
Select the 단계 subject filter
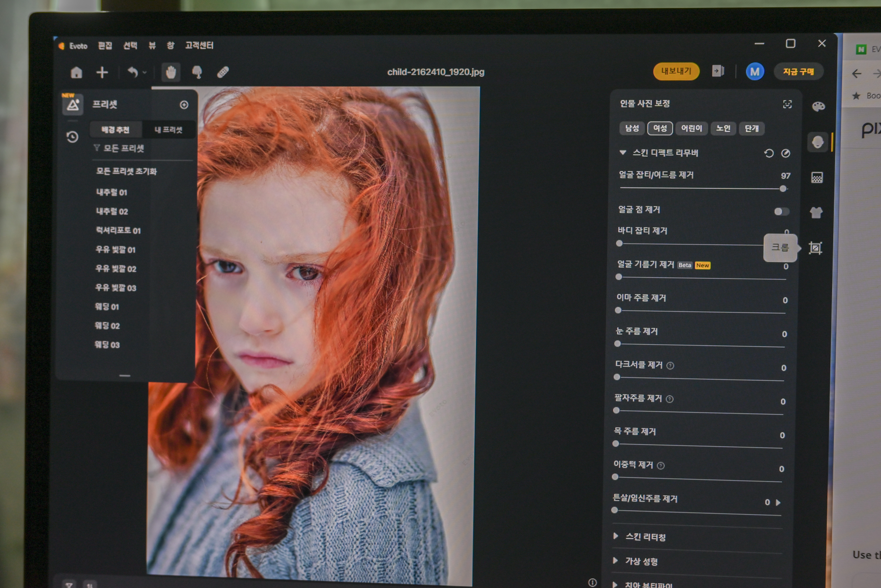[x=752, y=129]
